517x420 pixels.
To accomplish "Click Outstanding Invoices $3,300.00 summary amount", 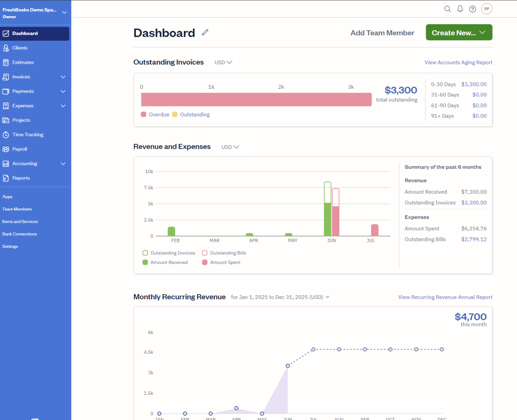I will (474, 203).
